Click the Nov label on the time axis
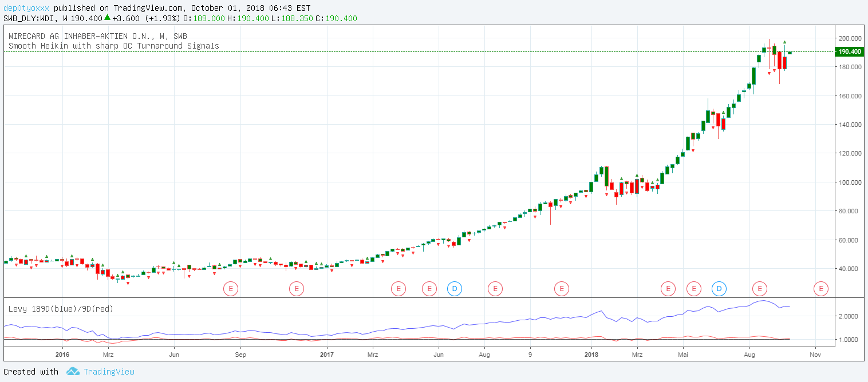The image size is (868, 382). tap(816, 355)
